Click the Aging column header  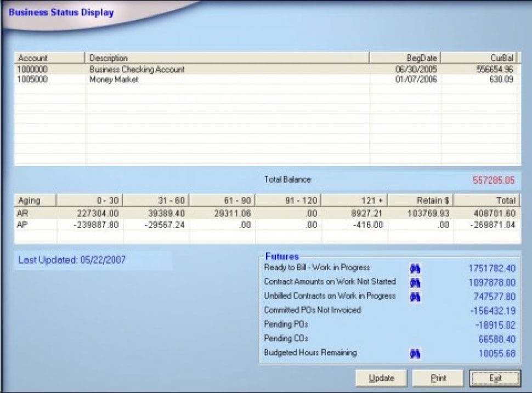coord(35,201)
